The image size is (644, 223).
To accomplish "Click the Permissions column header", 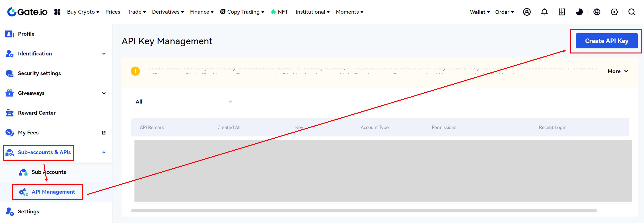I will [444, 127].
